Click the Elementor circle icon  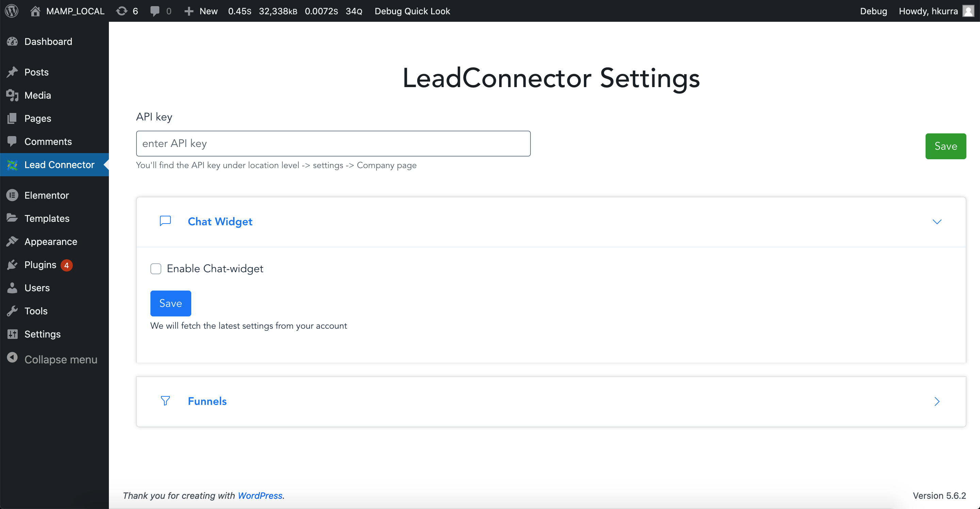click(x=12, y=196)
